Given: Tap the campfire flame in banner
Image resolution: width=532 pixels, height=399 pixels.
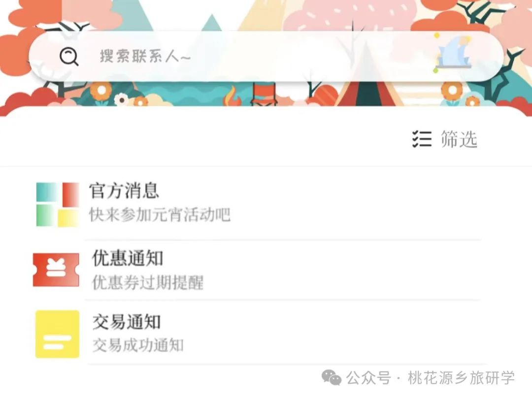Looking at the screenshot, I should 232,96.
